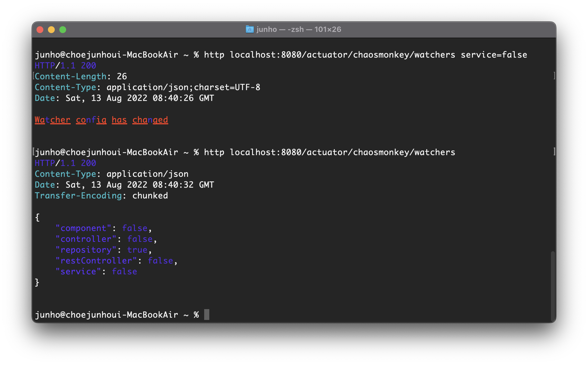Zoom the window with the green button
The image size is (588, 365).
click(63, 30)
